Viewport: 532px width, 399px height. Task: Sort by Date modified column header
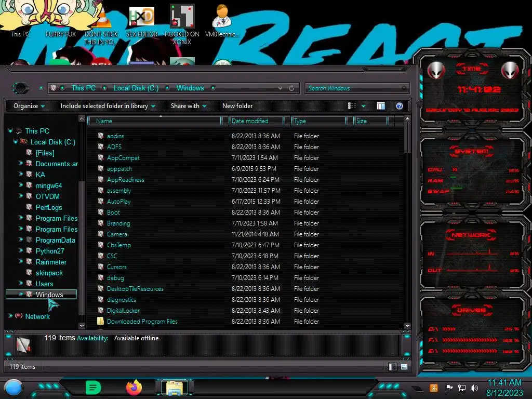(x=257, y=121)
